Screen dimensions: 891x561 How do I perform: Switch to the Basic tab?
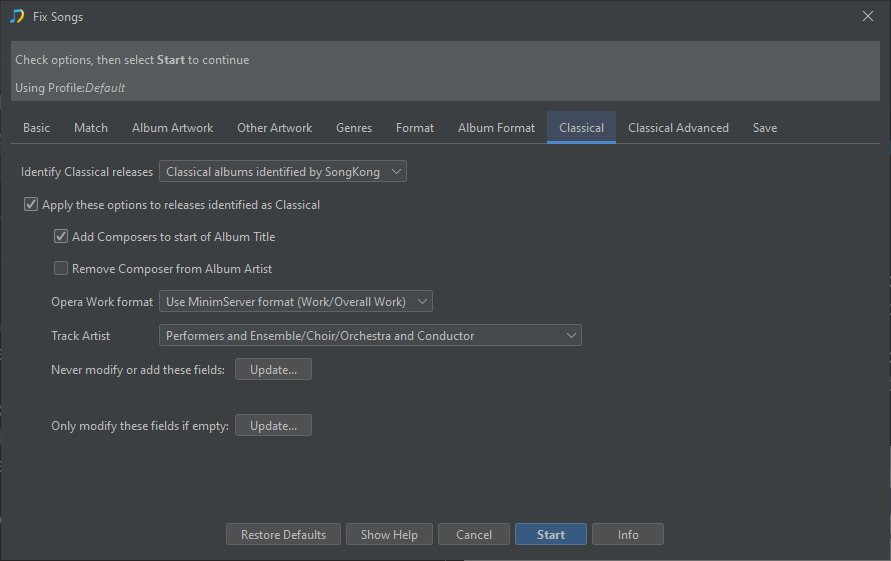click(x=36, y=128)
